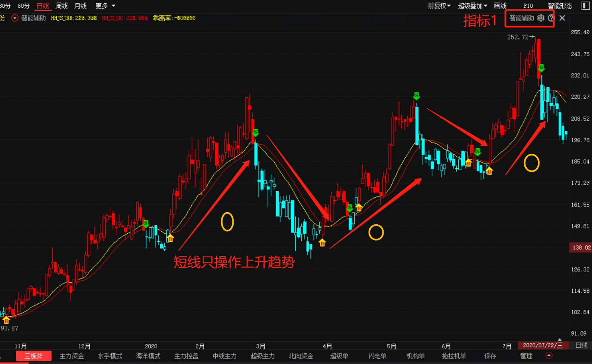Click the 138.02 current price tag
Viewport: 592px width, 364px height.
pos(580,248)
